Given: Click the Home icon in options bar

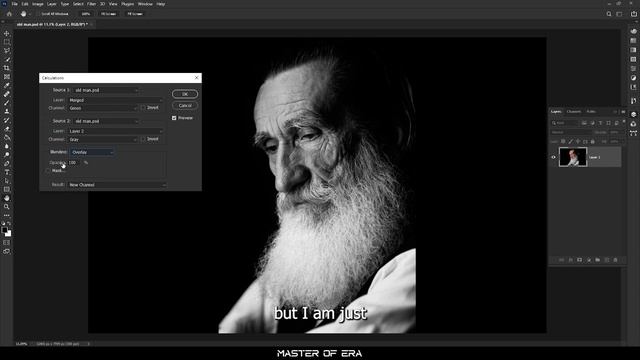Looking at the screenshot, I should 9,14.
